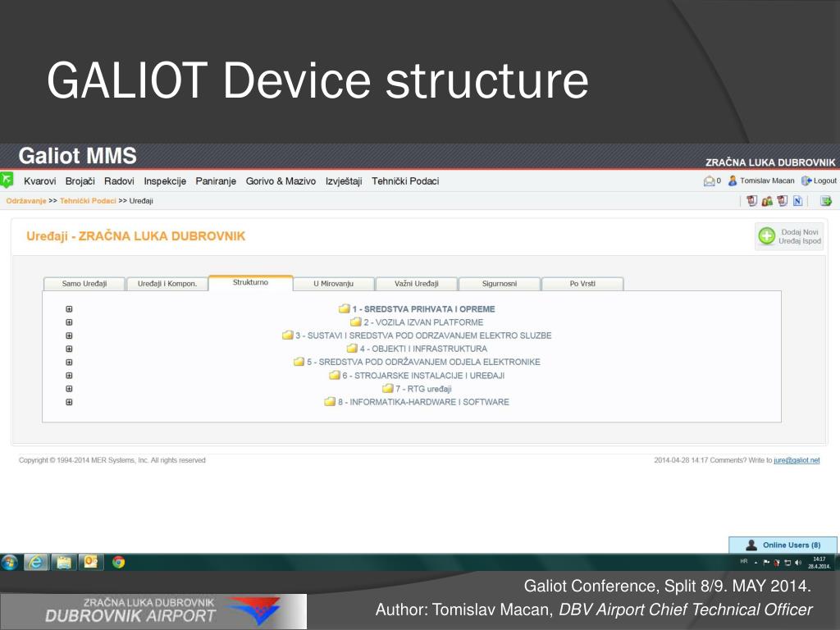Switch to the Samo Uređaji tab

coord(84,283)
